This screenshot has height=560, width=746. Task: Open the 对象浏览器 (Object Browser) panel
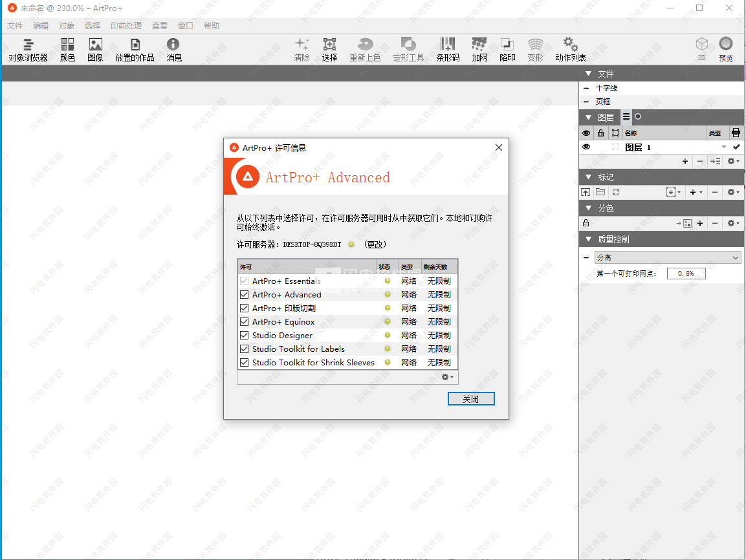(27, 48)
